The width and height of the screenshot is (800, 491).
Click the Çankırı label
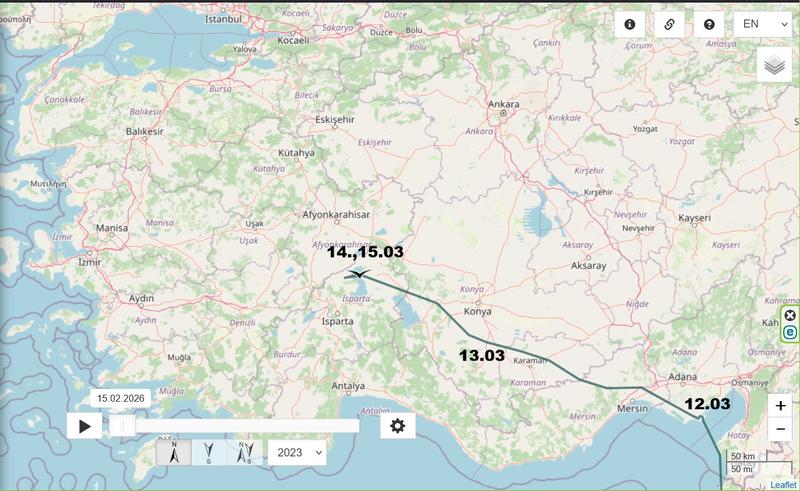point(547,43)
